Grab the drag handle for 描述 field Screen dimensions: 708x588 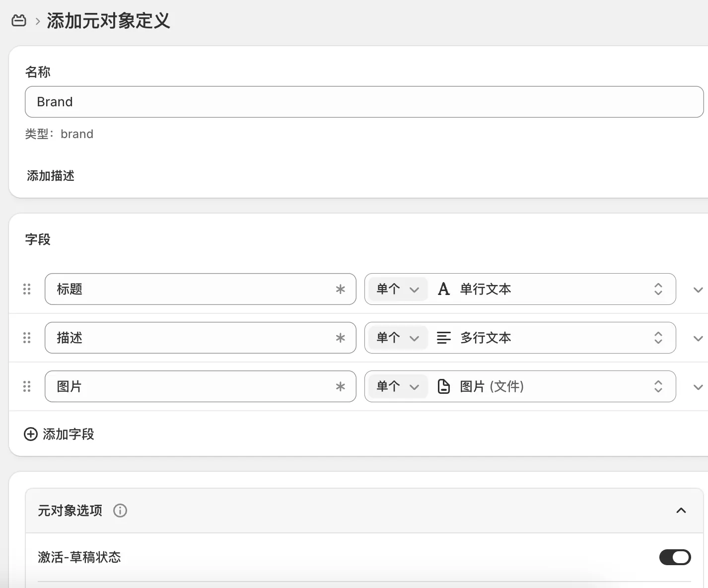[x=27, y=338]
